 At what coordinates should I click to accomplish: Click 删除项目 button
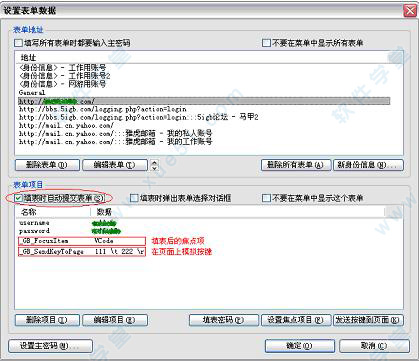[47, 320]
